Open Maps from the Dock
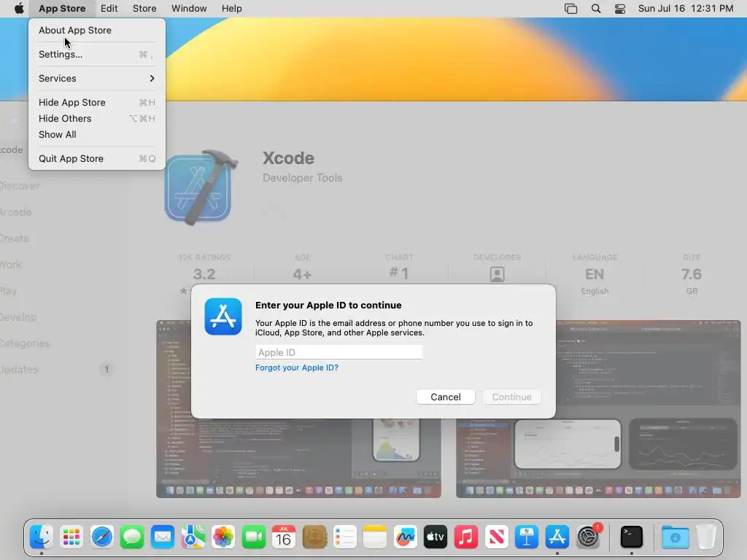 click(x=193, y=537)
